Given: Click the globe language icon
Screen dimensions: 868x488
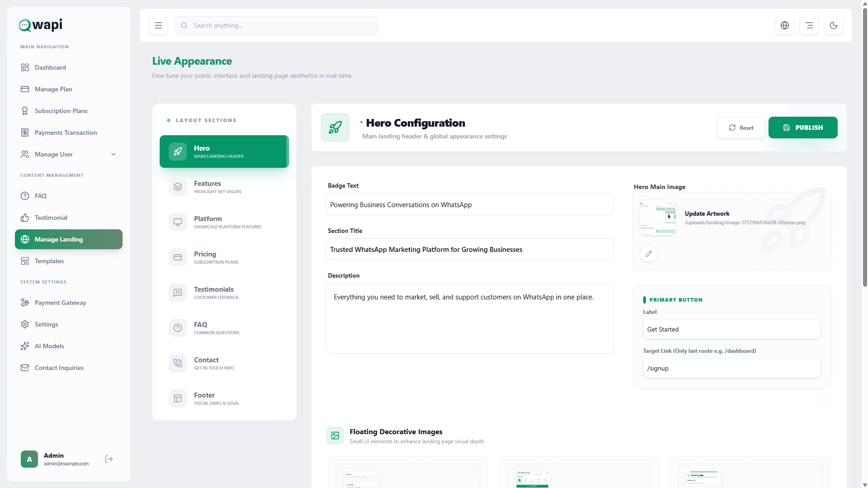Looking at the screenshot, I should coord(785,25).
